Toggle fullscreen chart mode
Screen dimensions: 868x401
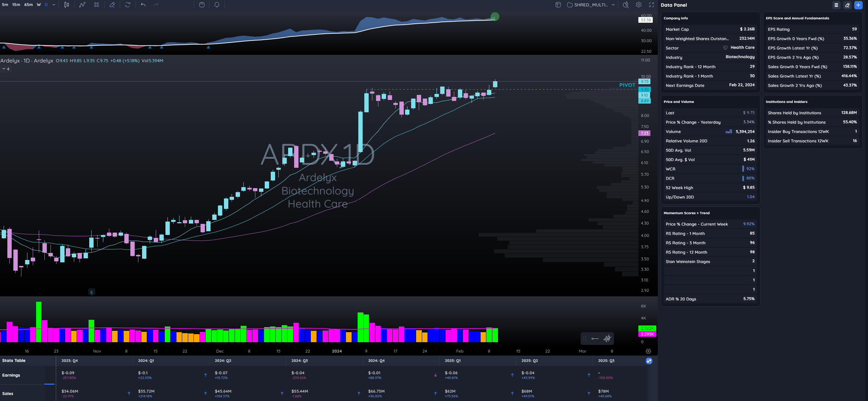pyautogui.click(x=651, y=5)
